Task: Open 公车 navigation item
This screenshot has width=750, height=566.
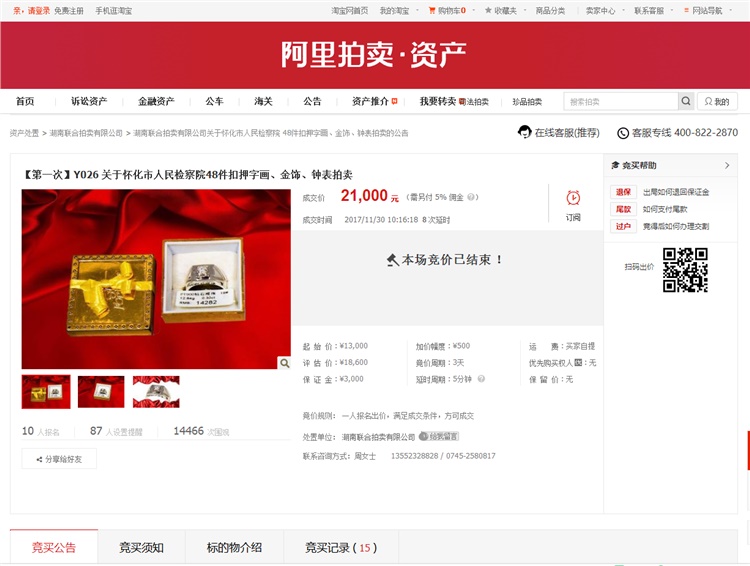Action: [x=214, y=101]
